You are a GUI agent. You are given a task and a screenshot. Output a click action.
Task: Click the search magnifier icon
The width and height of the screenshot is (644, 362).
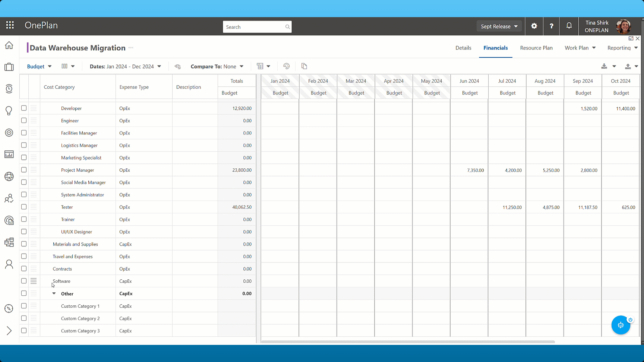coord(287,27)
